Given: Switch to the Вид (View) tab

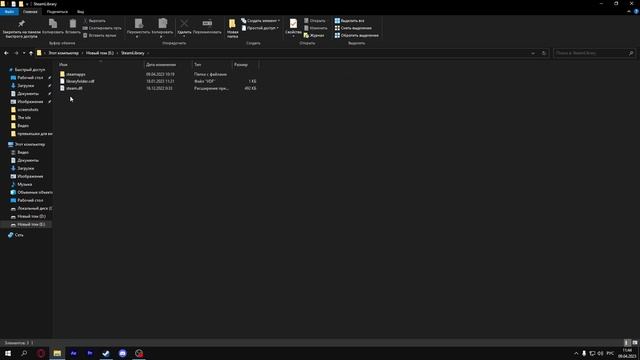Looking at the screenshot, I should [x=80, y=12].
